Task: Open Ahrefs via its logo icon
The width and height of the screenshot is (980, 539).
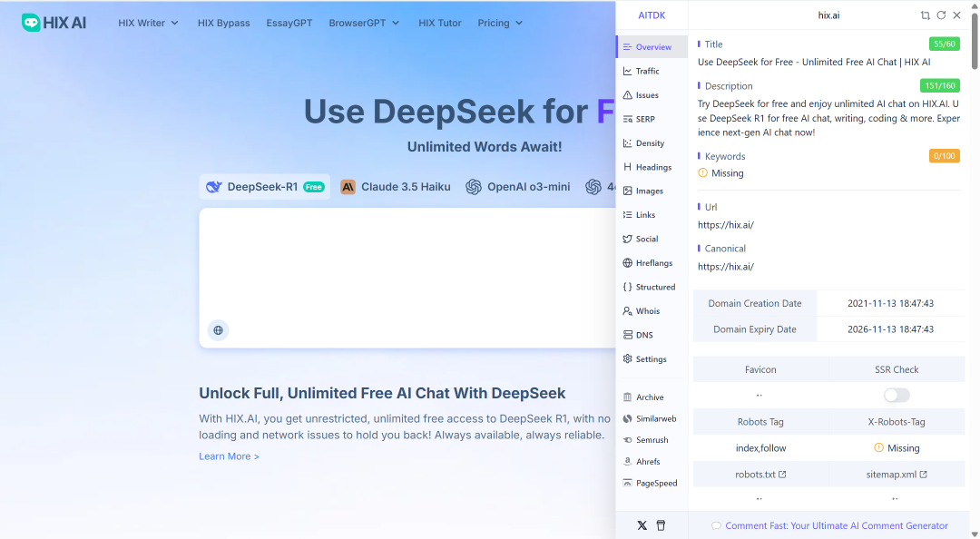Action: [628, 462]
